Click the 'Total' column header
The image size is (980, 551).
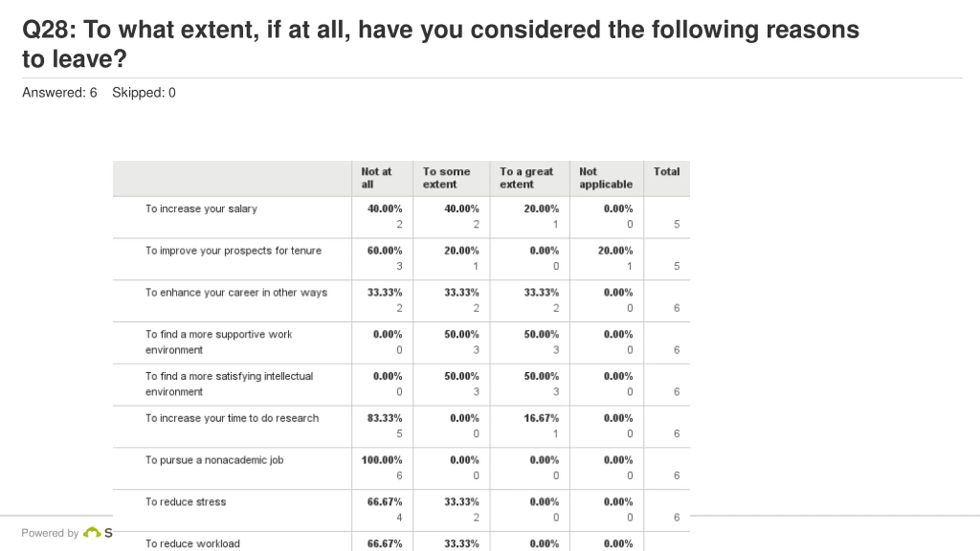point(666,171)
